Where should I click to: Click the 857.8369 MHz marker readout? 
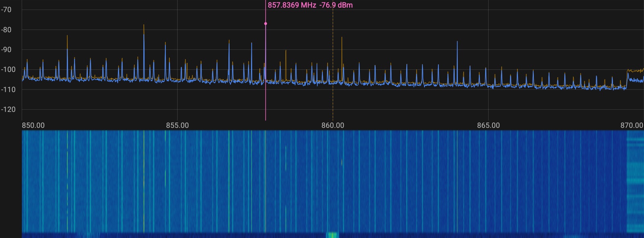point(292,5)
